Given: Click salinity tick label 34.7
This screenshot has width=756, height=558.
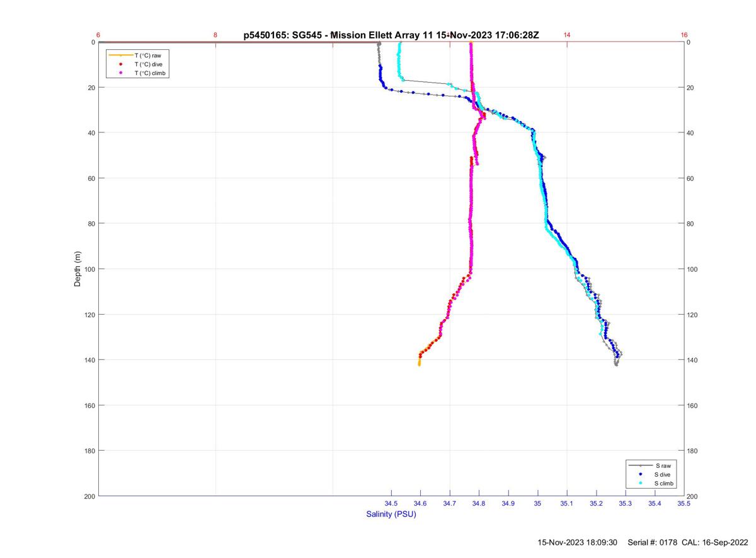Looking at the screenshot, I should (450, 503).
